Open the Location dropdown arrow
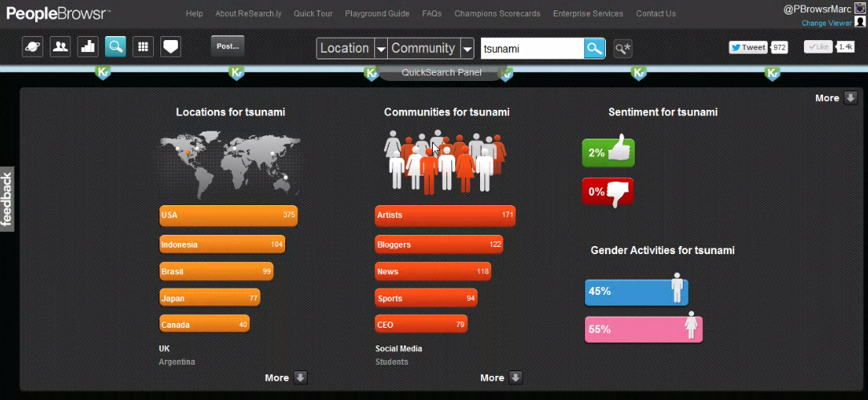 coord(381,49)
